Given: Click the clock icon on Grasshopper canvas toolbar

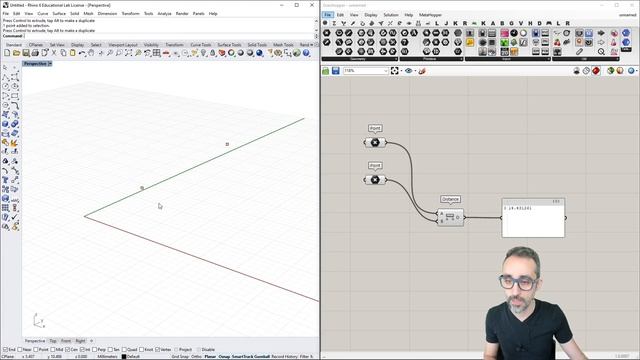Looking at the screenshot, I should 586,71.
